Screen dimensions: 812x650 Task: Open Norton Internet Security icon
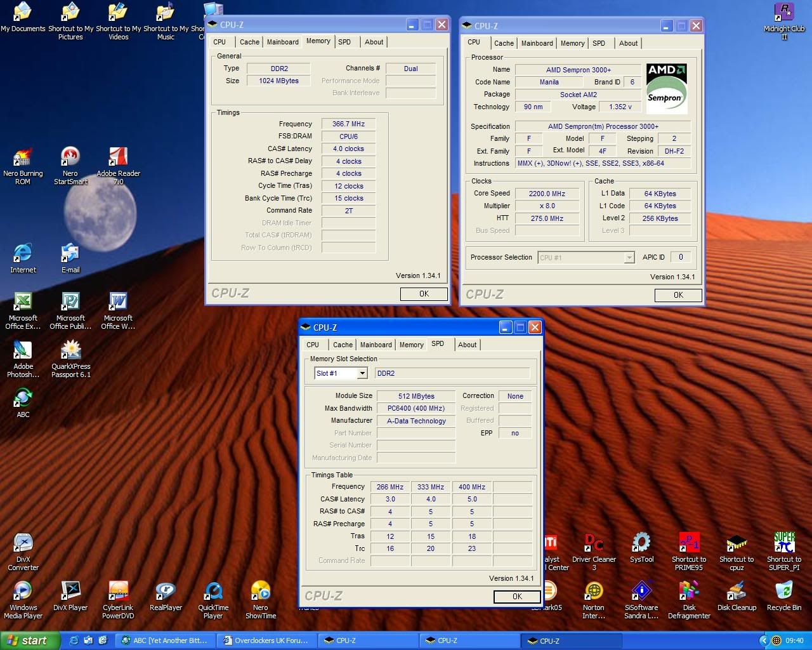coord(594,600)
